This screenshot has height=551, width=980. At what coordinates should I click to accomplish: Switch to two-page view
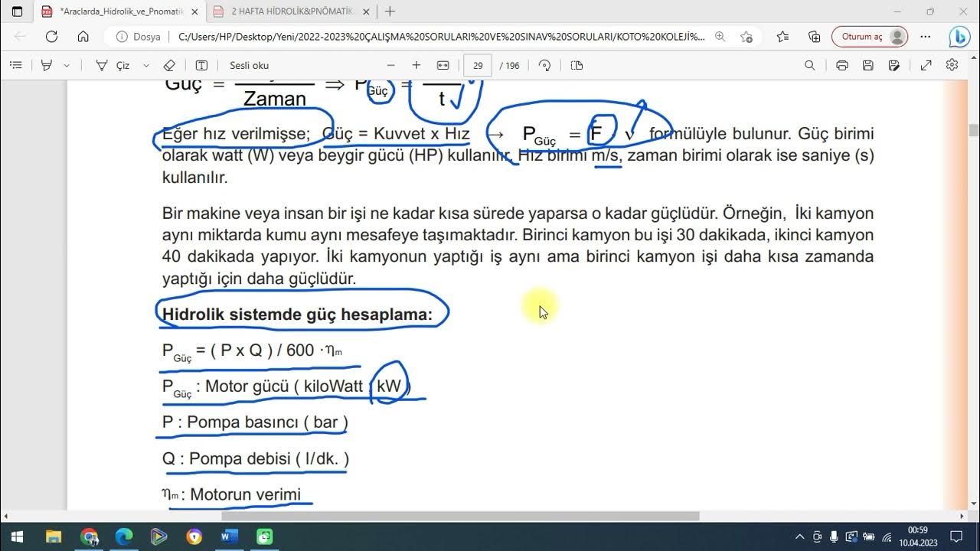[x=577, y=66]
